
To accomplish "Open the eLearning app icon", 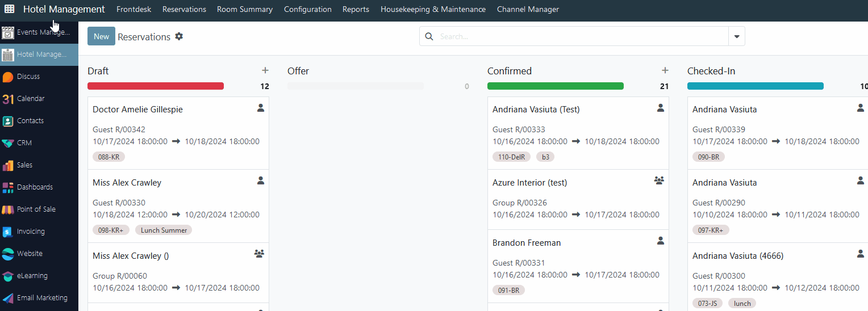I will (8, 276).
